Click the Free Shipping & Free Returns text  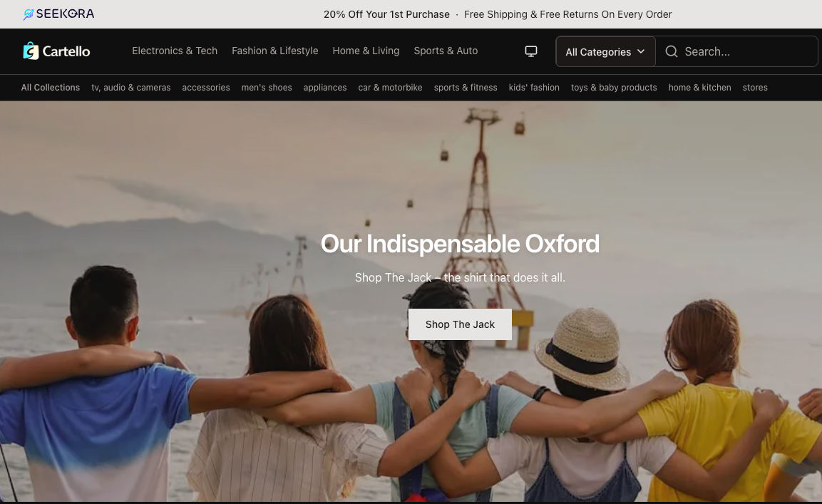click(x=567, y=14)
